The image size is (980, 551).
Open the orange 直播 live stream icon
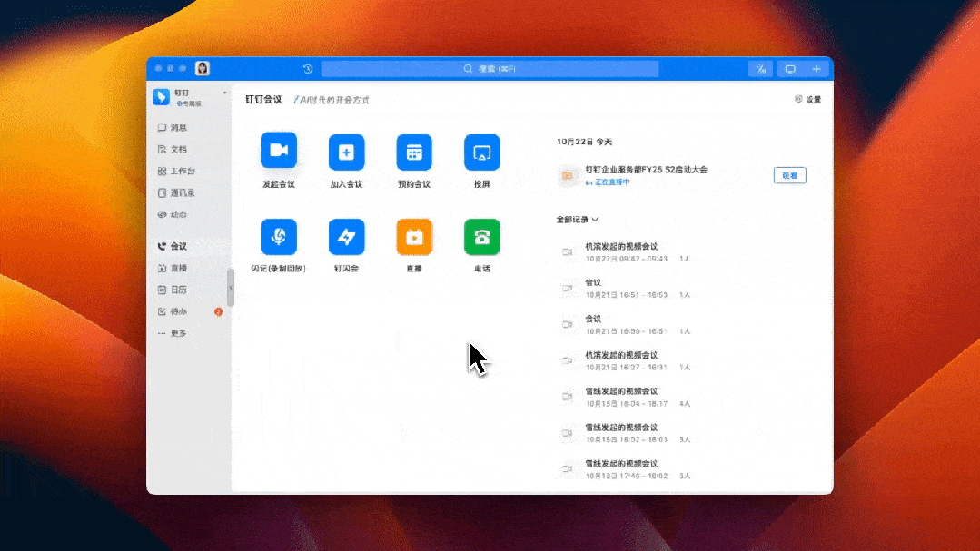(x=414, y=236)
